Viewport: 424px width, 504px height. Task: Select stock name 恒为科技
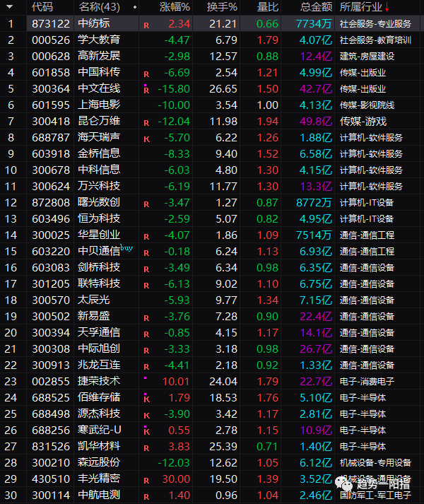99,219
